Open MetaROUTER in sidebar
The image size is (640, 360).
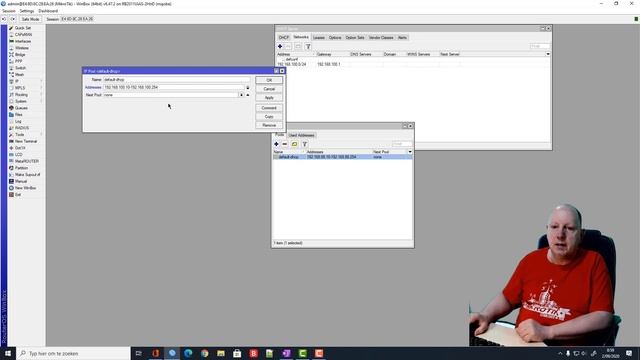(27, 161)
